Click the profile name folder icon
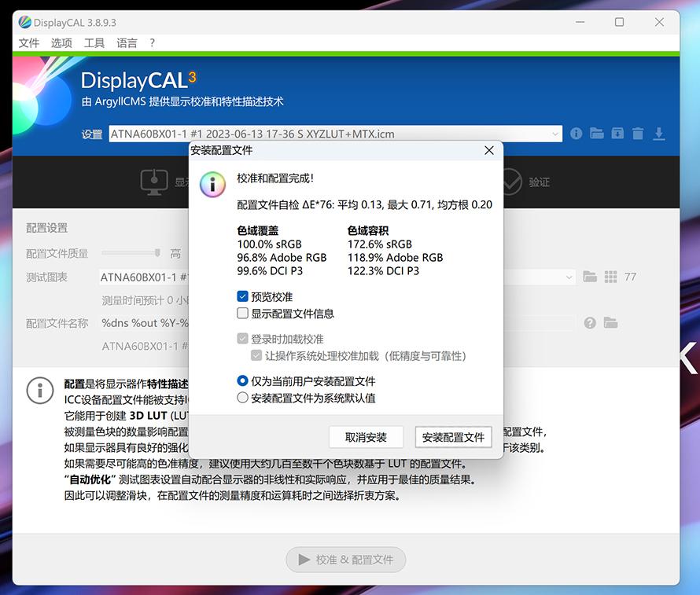 coord(610,322)
